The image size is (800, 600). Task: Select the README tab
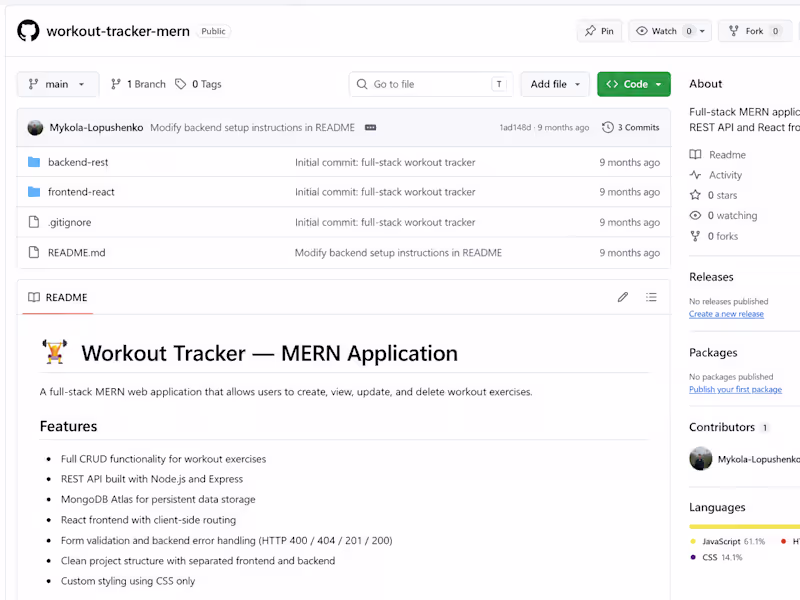58,297
